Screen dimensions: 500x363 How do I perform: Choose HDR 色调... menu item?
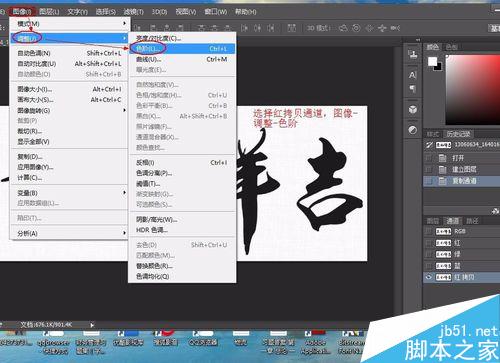(x=182, y=230)
